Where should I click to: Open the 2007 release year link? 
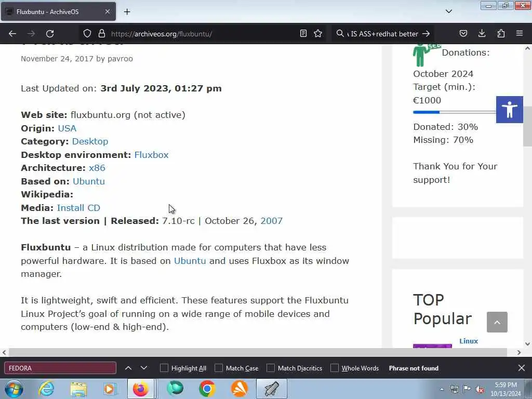(271, 221)
